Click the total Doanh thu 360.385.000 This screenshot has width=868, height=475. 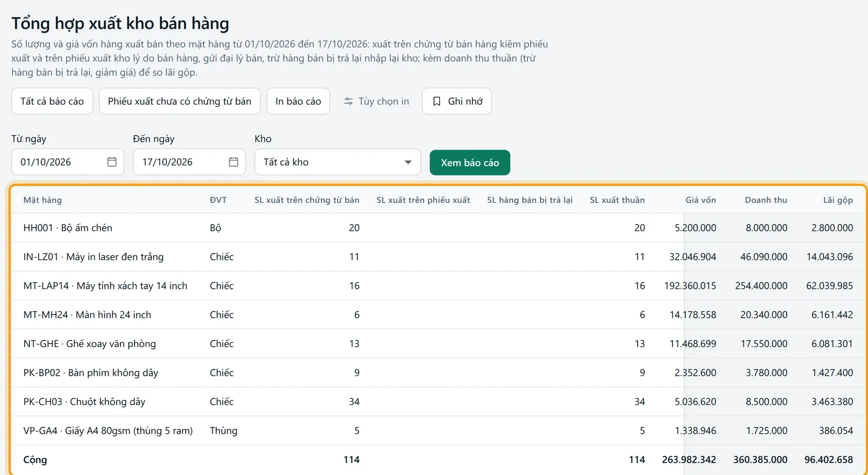click(x=761, y=460)
